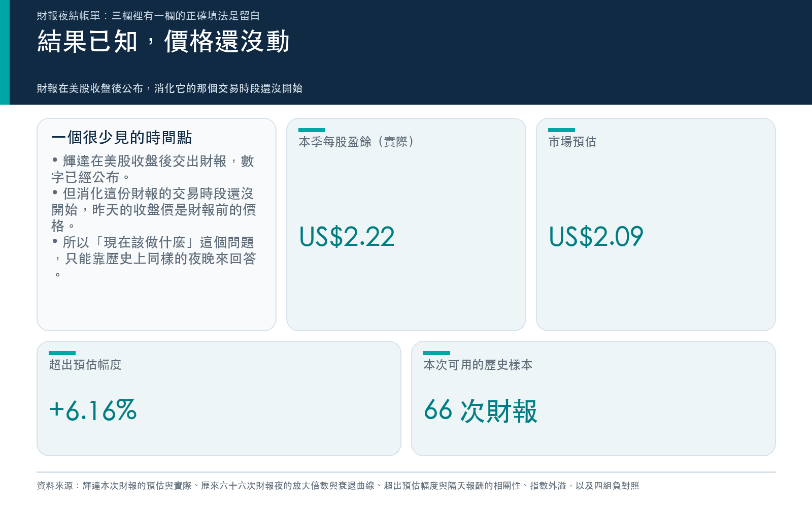Select the value +6.16%
812x508 pixels.
tap(93, 410)
